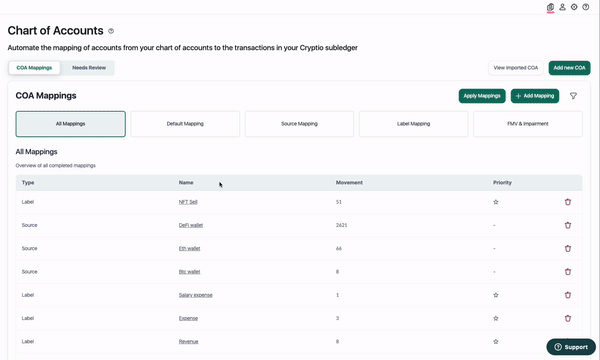Open the Salary expense mapping link
This screenshot has height=360, width=600.
coord(196,295)
